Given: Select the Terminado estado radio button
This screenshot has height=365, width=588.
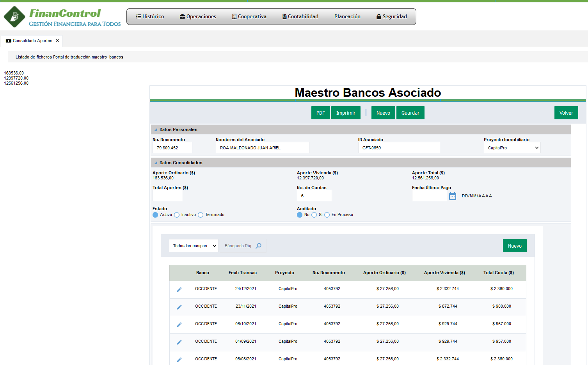Looking at the screenshot, I should [201, 215].
